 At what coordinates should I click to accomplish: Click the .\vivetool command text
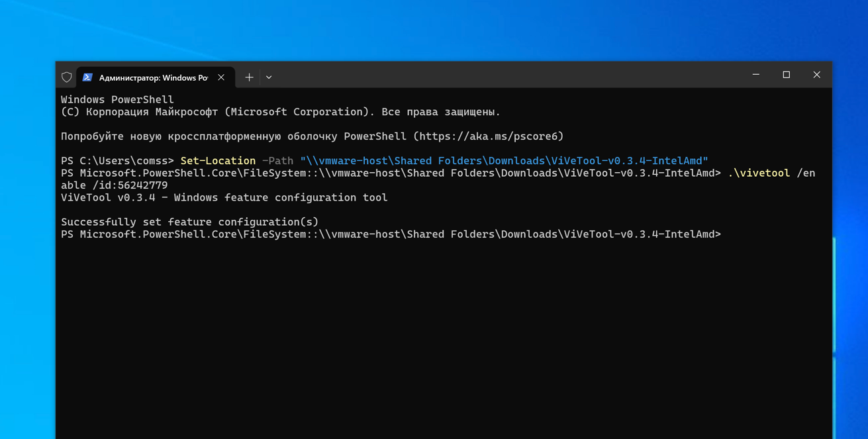[x=758, y=173]
